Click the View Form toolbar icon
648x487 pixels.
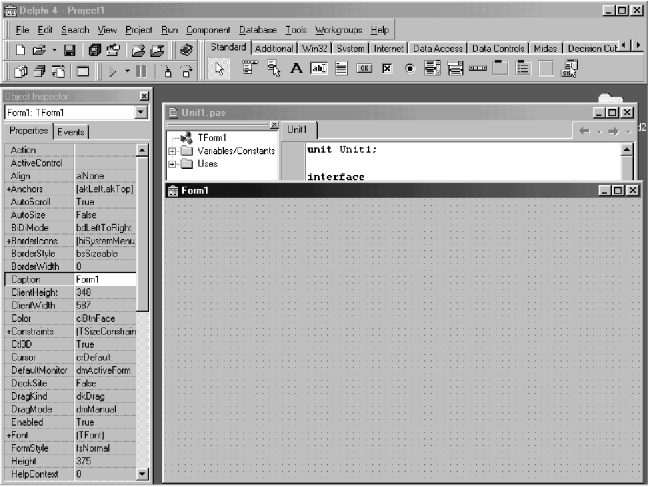40,72
